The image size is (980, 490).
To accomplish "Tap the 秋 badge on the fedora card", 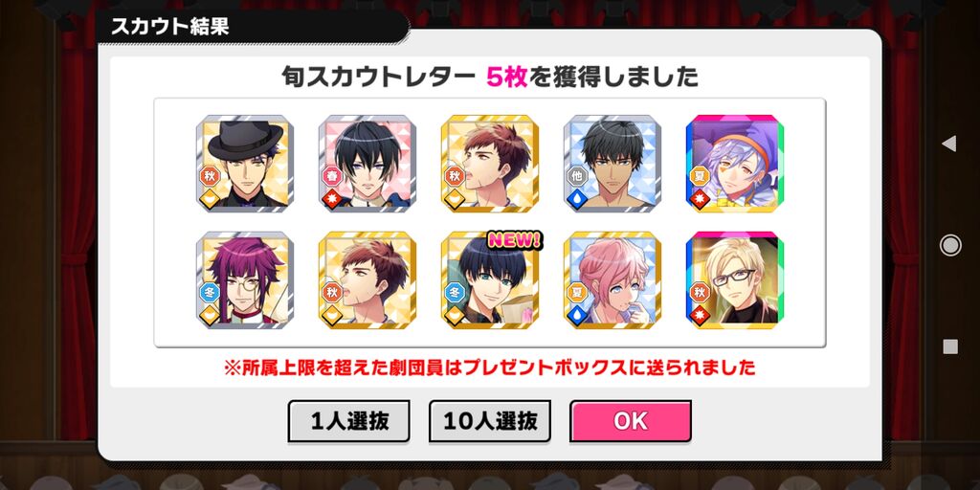I will (x=210, y=176).
